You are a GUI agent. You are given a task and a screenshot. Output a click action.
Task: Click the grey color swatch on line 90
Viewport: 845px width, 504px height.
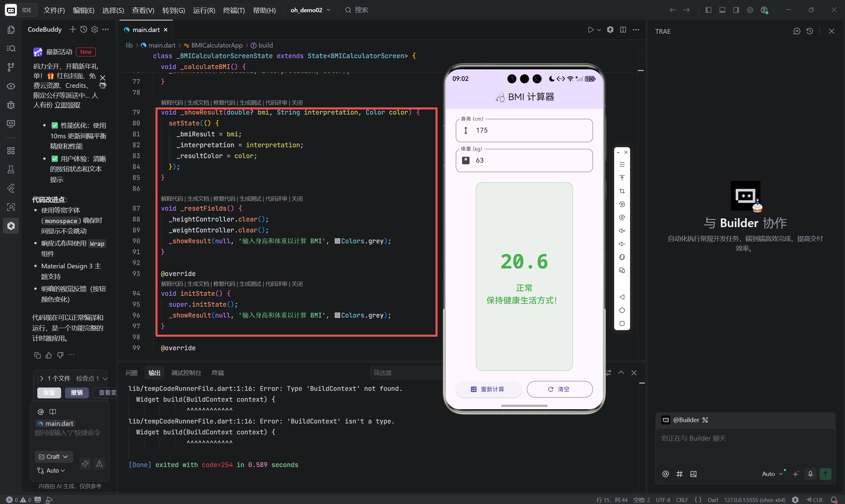tap(337, 241)
